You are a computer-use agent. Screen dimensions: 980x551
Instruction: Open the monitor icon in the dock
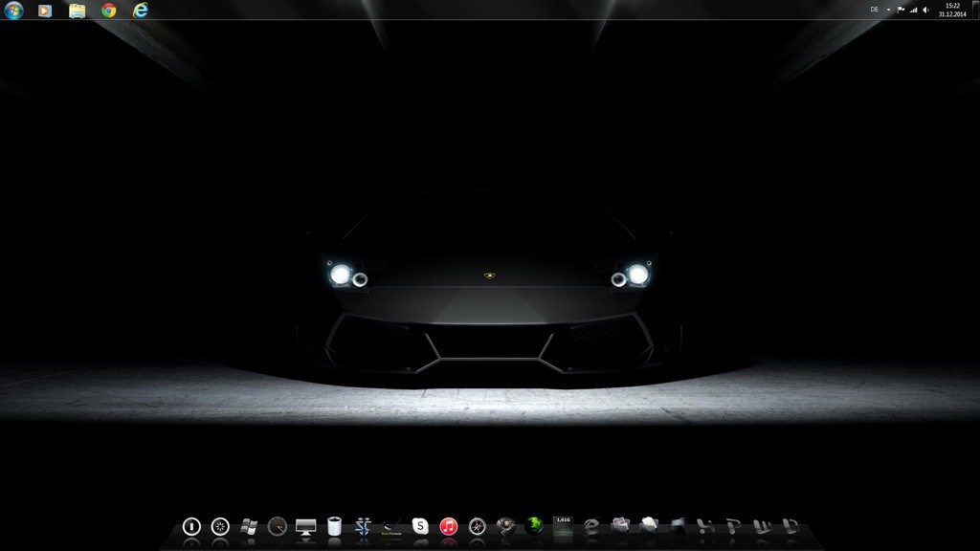[x=306, y=526]
